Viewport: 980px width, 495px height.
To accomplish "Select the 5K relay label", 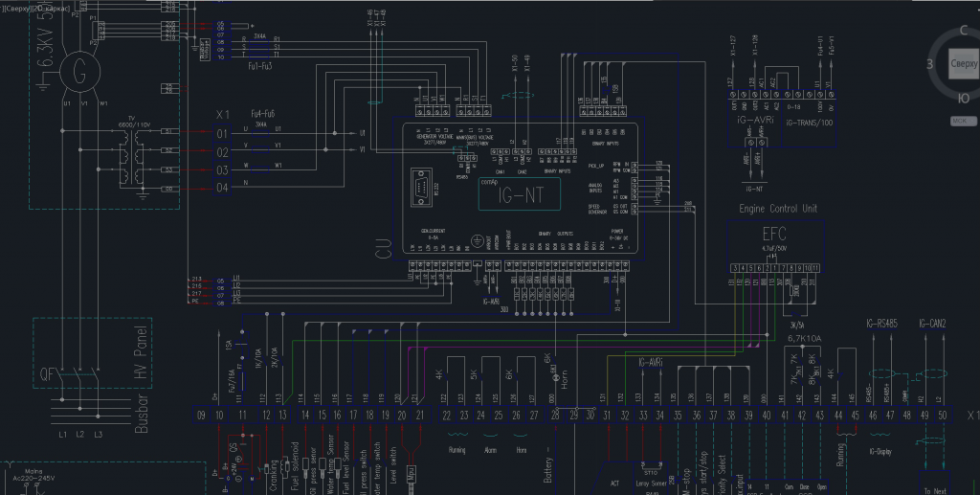I will (x=474, y=374).
